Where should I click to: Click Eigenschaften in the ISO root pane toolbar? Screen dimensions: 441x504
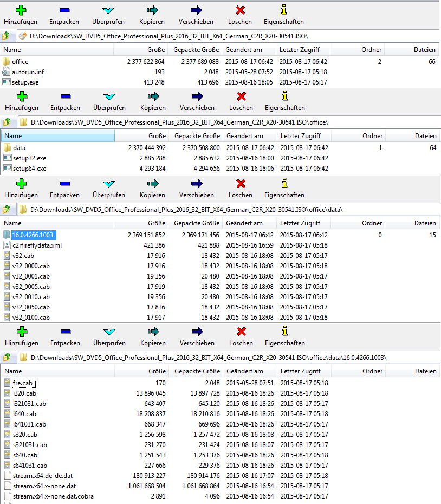coord(284,15)
